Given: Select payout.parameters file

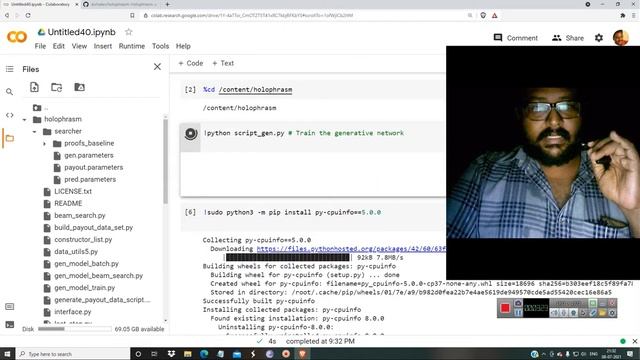Looking at the screenshot, I should [x=93, y=167].
